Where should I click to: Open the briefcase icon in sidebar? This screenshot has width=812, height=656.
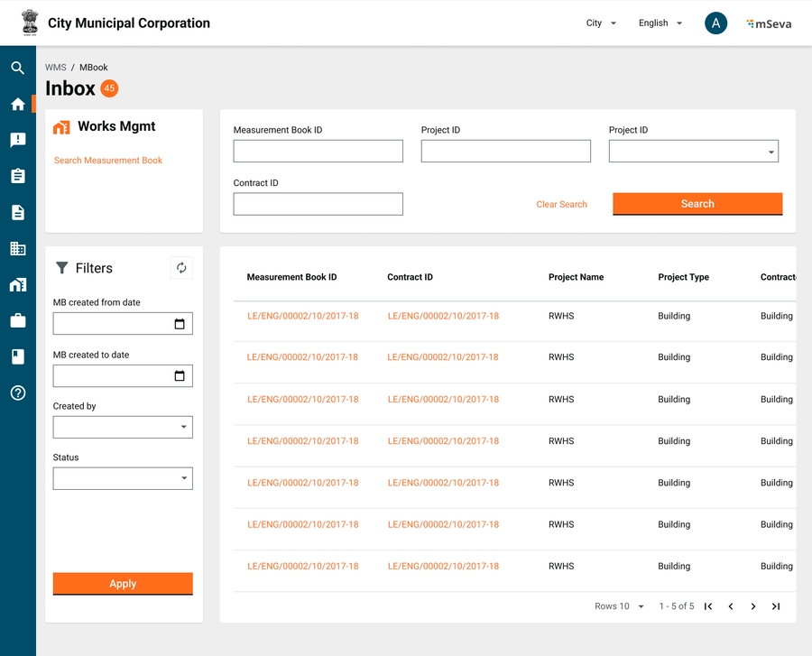pyautogui.click(x=17, y=320)
